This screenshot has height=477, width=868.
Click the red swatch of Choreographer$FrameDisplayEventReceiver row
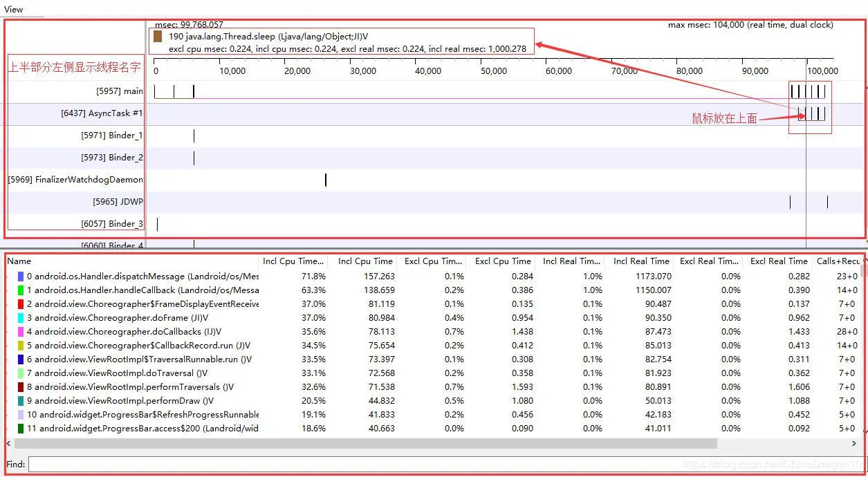[21, 304]
